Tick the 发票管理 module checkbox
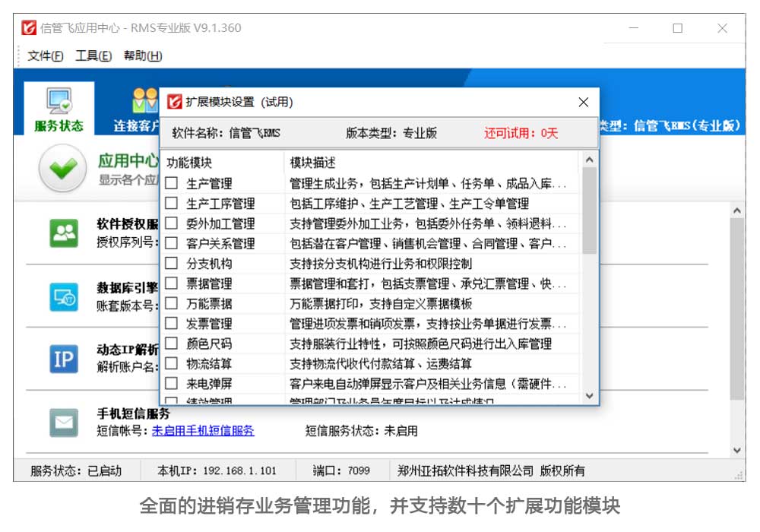760x532 pixels. [172, 324]
